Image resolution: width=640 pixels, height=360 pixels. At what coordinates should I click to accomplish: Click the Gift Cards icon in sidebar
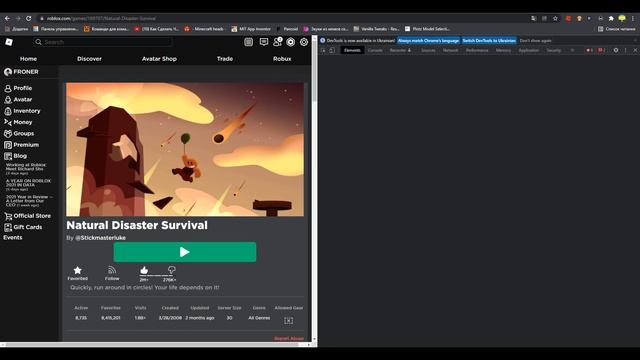coord(8,227)
